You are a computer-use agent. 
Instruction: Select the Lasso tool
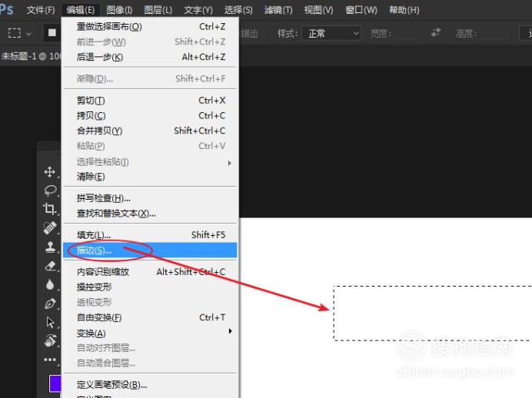pyautogui.click(x=50, y=191)
